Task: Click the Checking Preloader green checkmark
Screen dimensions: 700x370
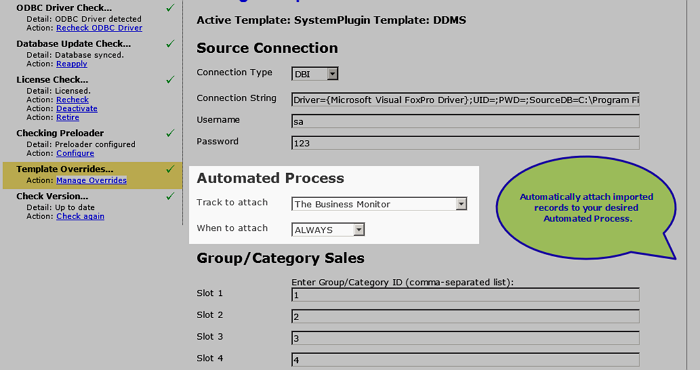Action: pyautogui.click(x=170, y=133)
